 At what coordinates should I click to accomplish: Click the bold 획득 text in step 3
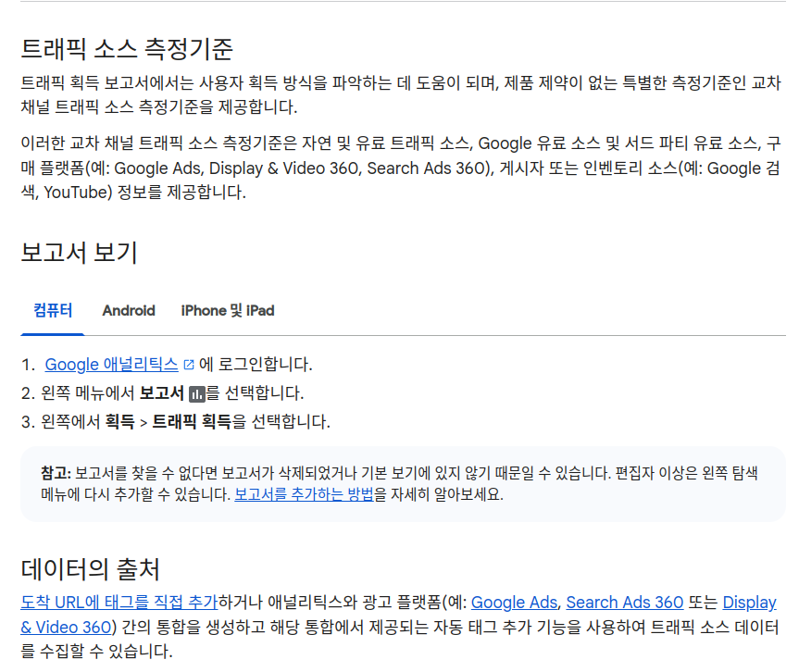(119, 422)
